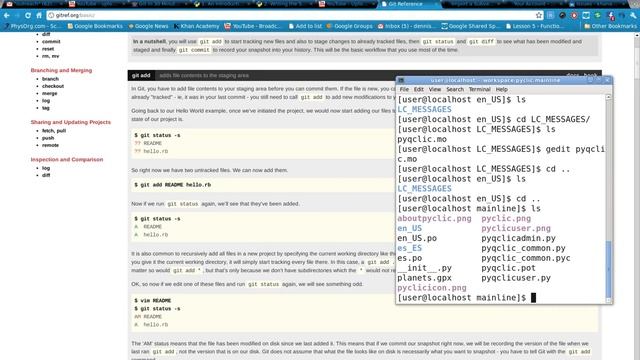Click the browser back arrow

pyautogui.click(x=7, y=15)
